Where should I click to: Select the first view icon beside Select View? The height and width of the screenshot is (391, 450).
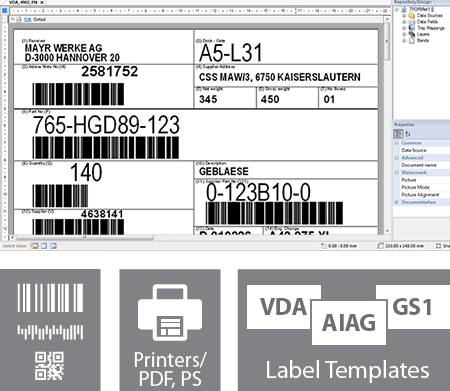[x=34, y=246]
